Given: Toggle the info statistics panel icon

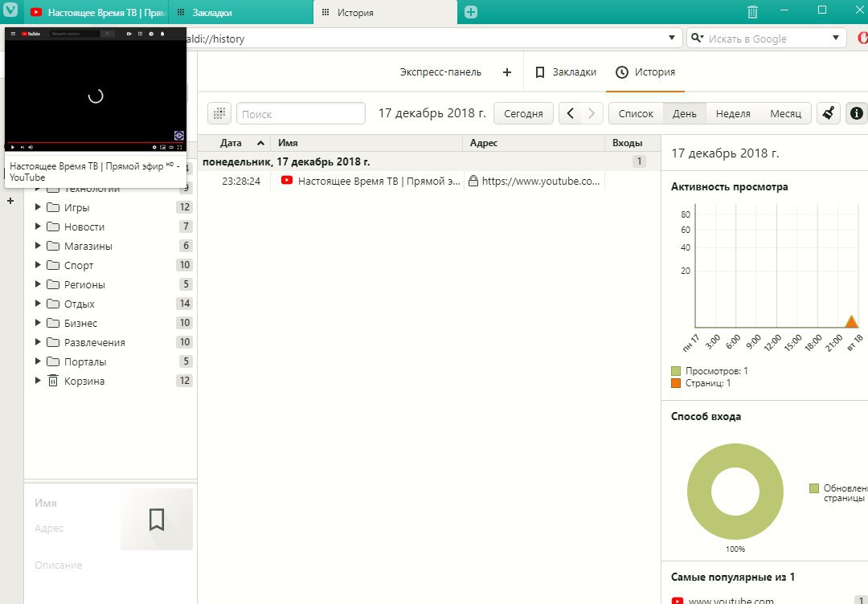Looking at the screenshot, I should click(x=857, y=113).
